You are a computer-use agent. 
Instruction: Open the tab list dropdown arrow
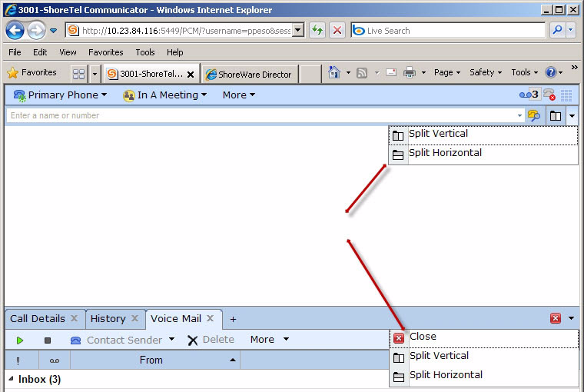(95, 74)
